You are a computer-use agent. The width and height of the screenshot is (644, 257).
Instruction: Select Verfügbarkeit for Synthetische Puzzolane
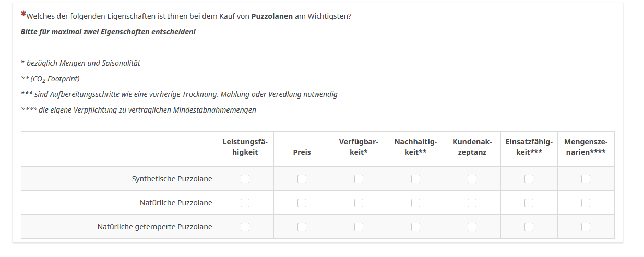tap(359, 179)
